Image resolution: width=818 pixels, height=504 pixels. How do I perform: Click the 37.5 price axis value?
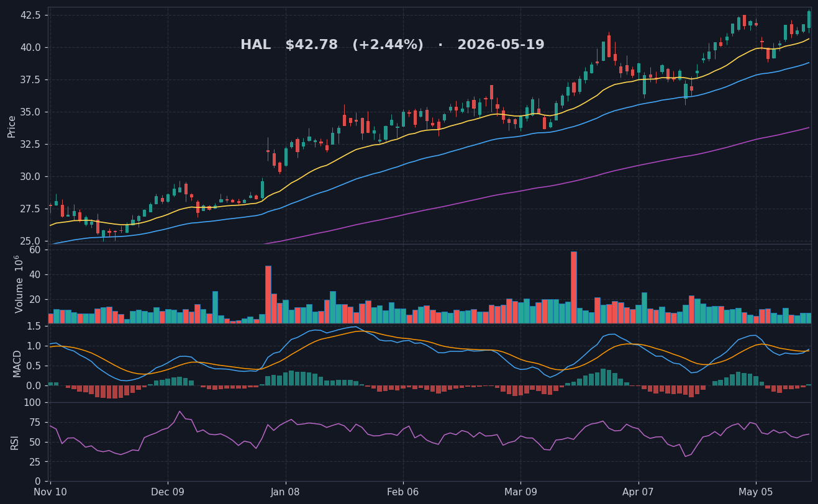30,79
